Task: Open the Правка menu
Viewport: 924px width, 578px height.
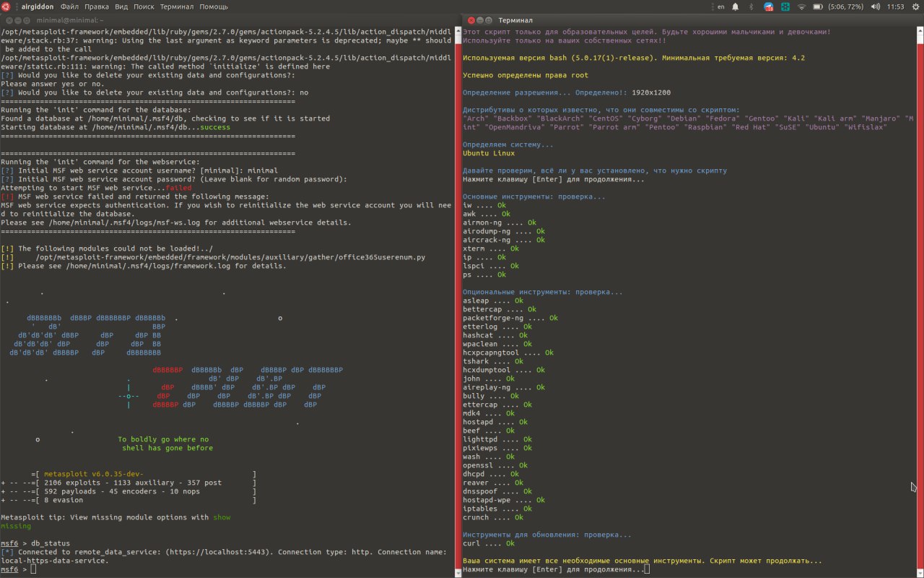Action: [97, 7]
